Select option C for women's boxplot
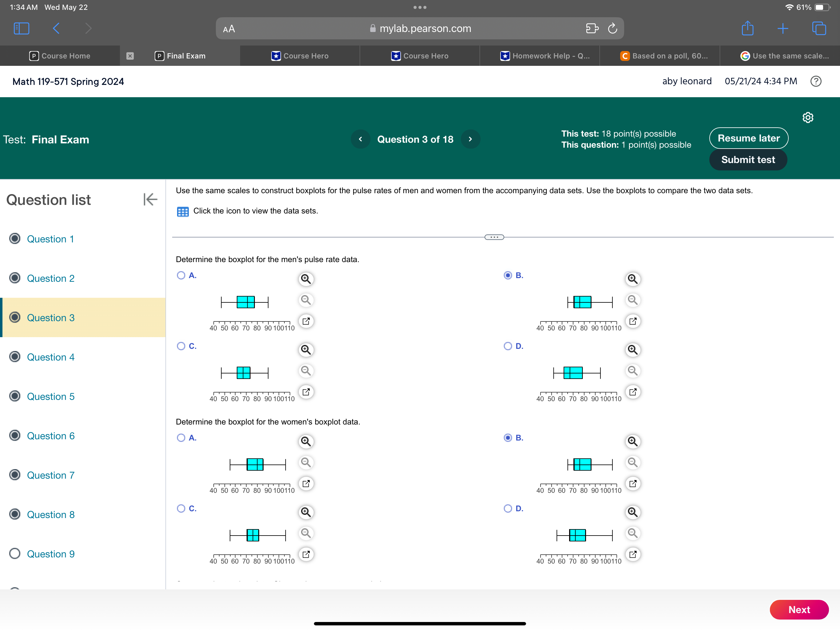840x630 pixels. click(x=181, y=508)
